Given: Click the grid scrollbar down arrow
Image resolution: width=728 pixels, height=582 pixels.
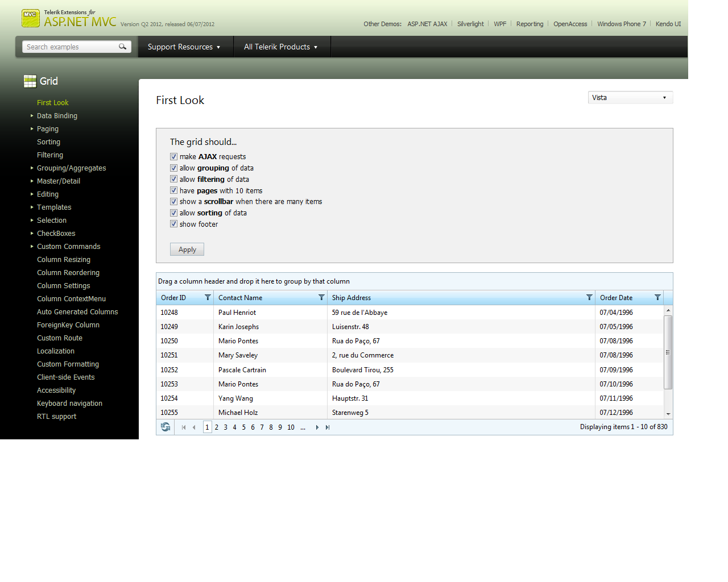Looking at the screenshot, I should (x=668, y=414).
